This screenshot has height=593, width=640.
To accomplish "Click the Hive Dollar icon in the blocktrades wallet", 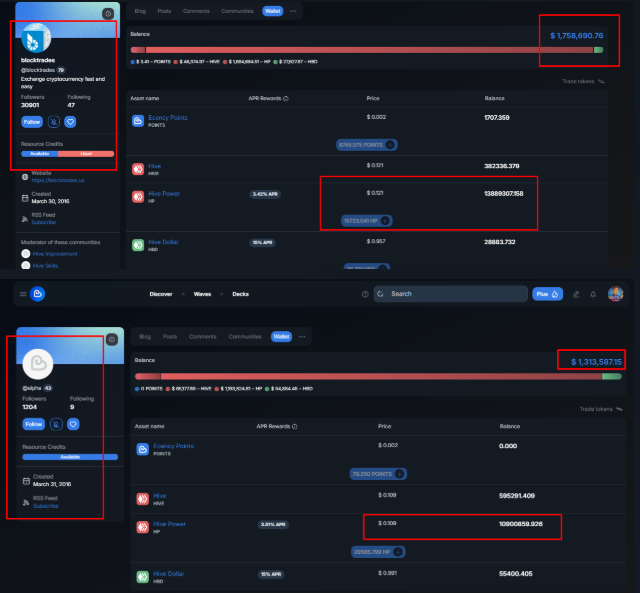I will [139, 243].
